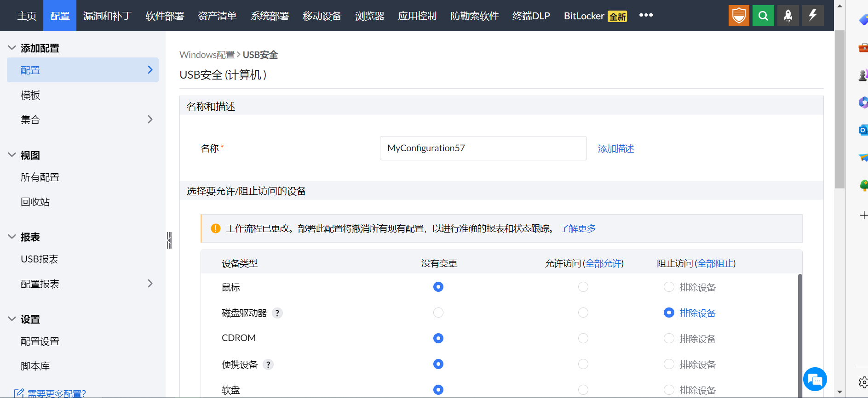
Task: Click Windows配置 breadcrumb link
Action: tap(207, 55)
